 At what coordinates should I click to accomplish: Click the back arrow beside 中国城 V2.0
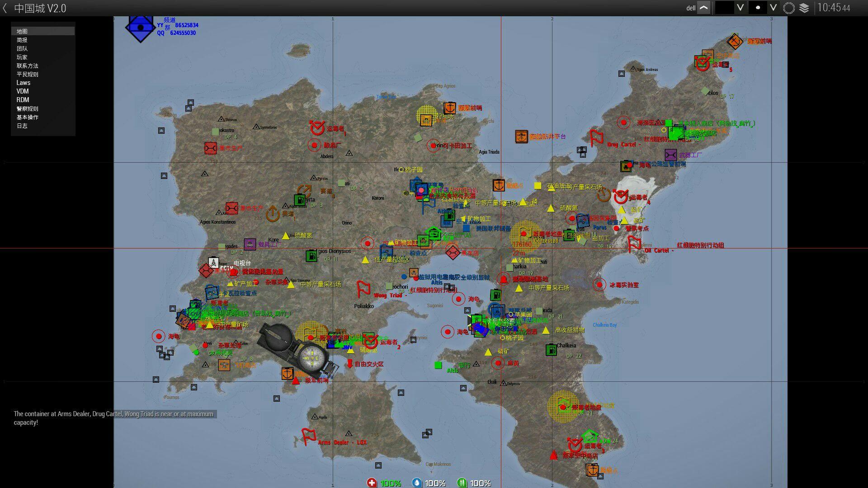(x=5, y=8)
